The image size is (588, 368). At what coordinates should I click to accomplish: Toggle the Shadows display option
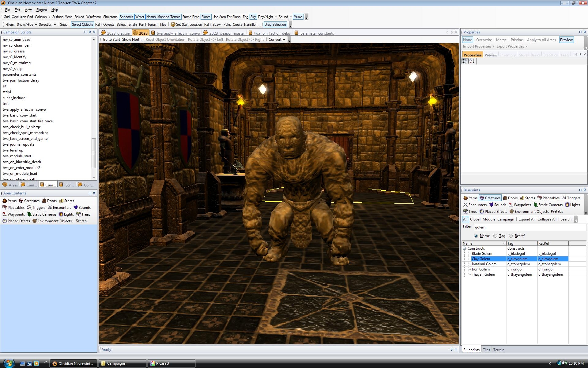[x=126, y=17]
